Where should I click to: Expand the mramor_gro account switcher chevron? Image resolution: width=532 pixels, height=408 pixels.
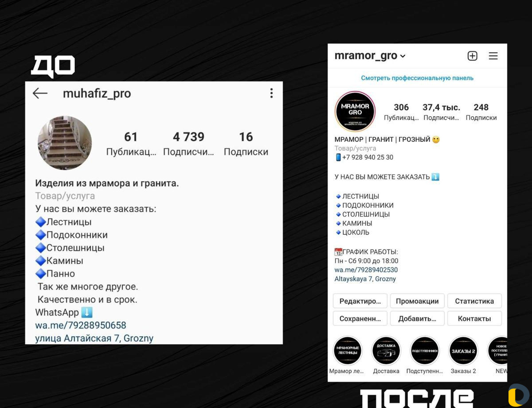pyautogui.click(x=403, y=56)
